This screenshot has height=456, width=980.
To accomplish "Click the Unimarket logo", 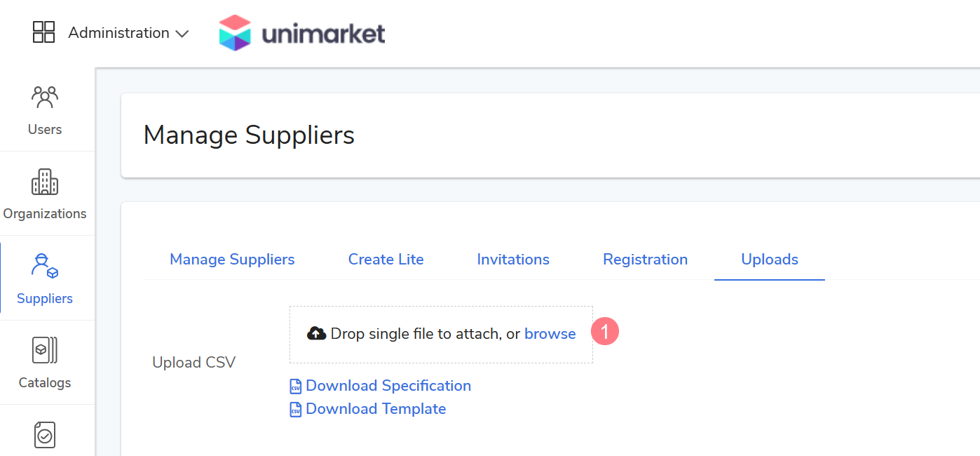I will [x=302, y=33].
